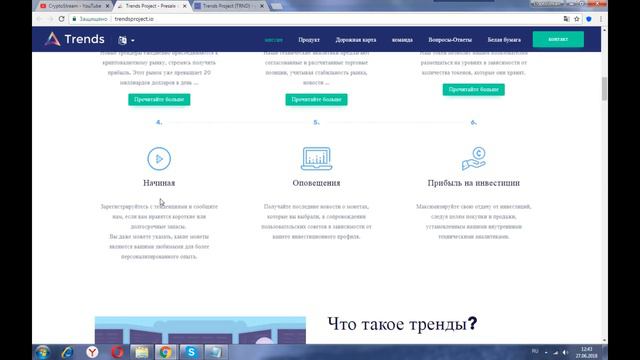Open Opera from the taskbar
640x360 pixels.
[x=118, y=352]
